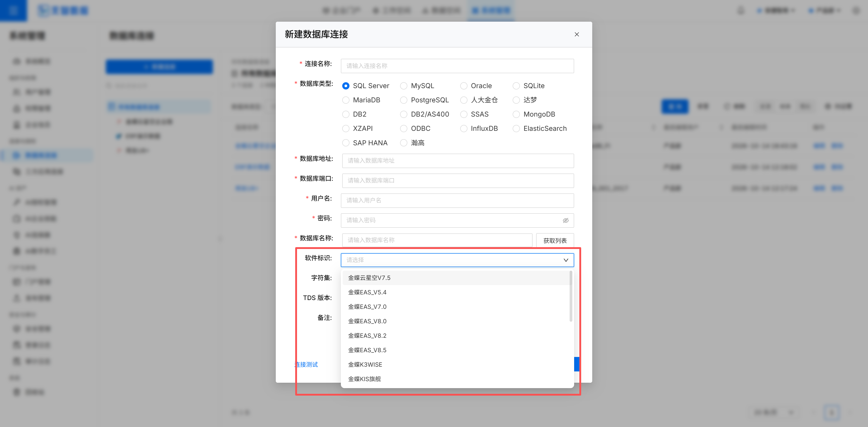868x427 pixels.
Task: Select 达梦 database type
Action: pyautogui.click(x=525, y=100)
